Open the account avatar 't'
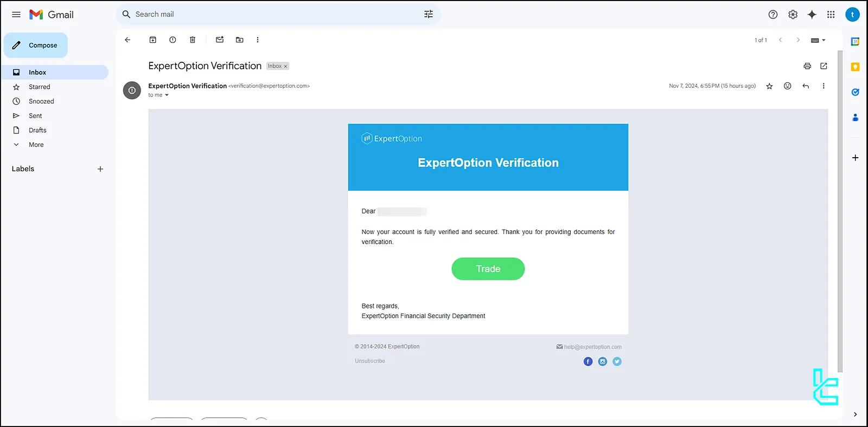The image size is (868, 427). pos(852,15)
